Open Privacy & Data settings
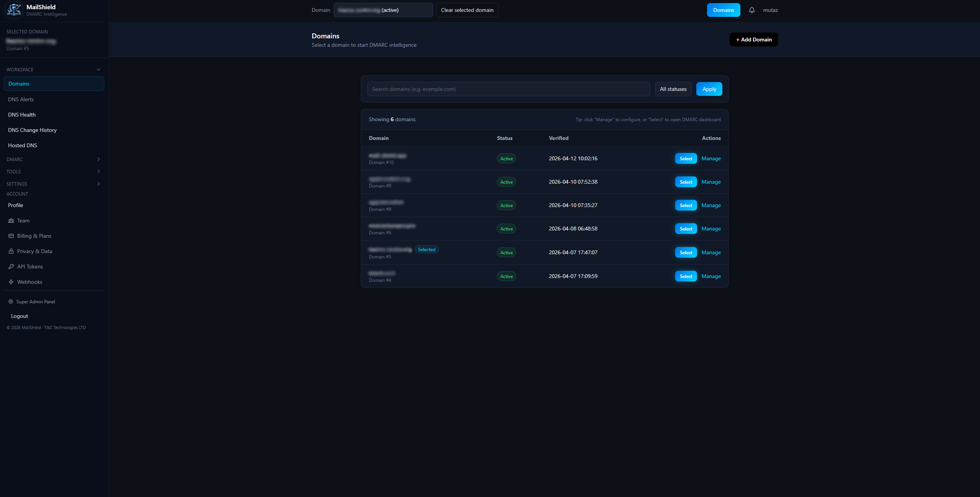 (35, 251)
